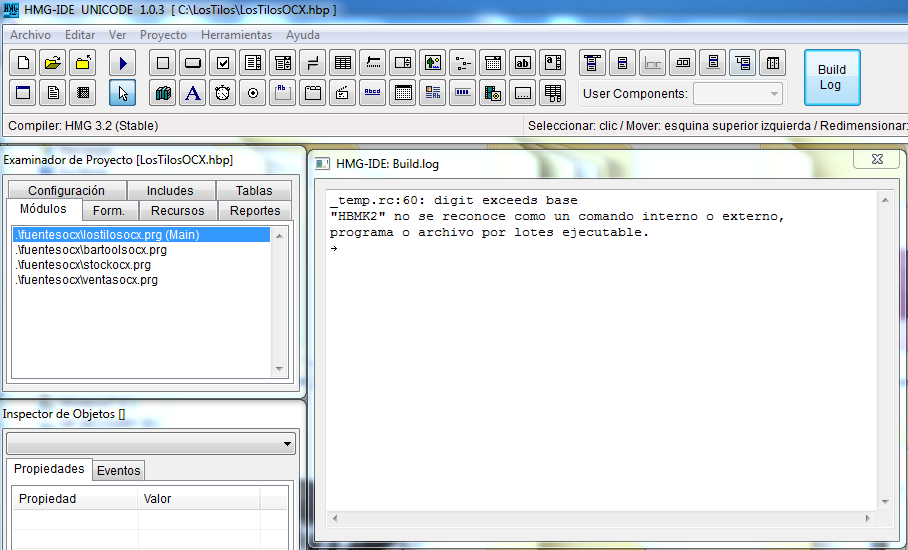Select the Timer stopwatch control tool

click(223, 93)
